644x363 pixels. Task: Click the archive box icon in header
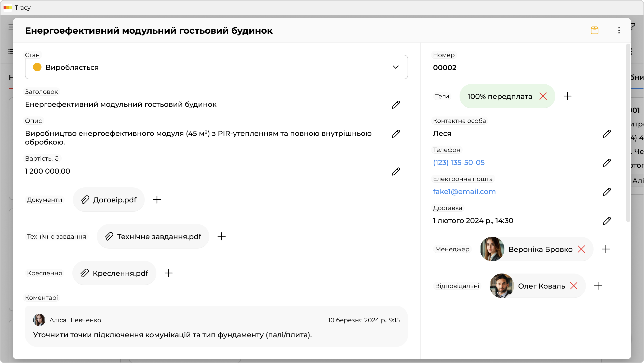[594, 30]
